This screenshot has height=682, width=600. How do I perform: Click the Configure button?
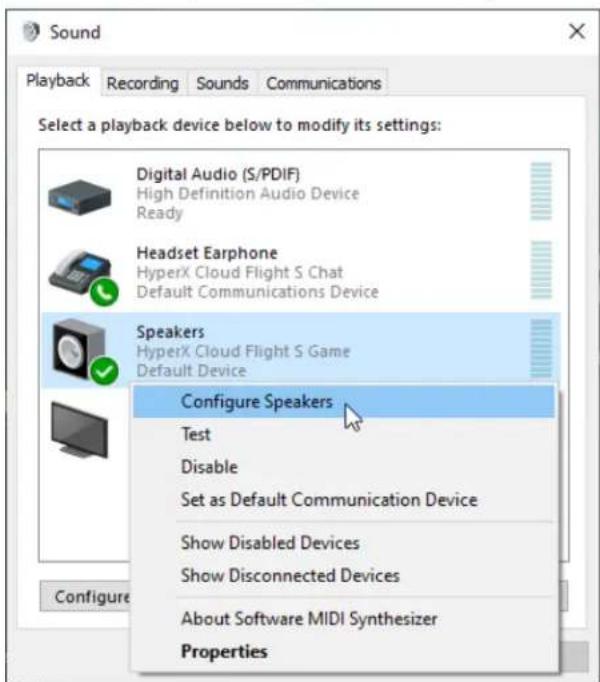pos(85,597)
